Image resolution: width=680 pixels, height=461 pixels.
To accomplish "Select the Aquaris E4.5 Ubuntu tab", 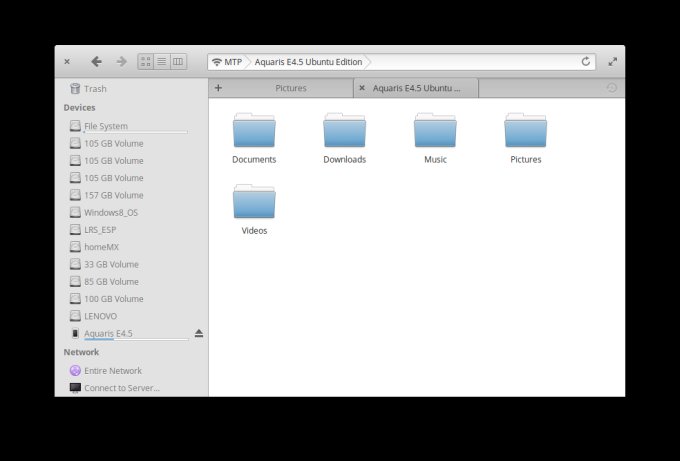I will coord(416,88).
